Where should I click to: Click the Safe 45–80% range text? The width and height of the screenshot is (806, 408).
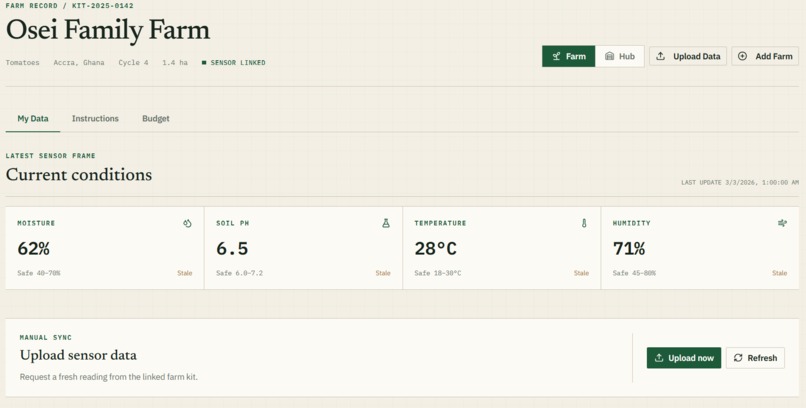pos(634,273)
